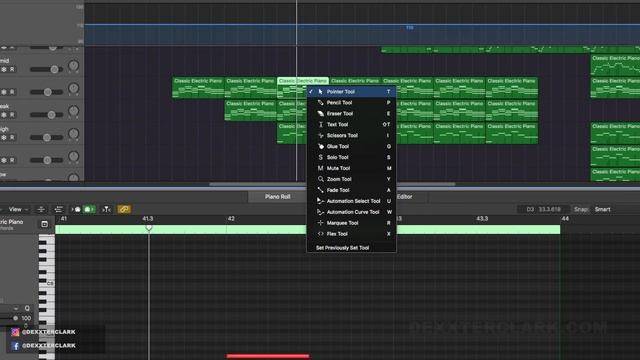Toggle the yellow Link button in piano roll
The width and height of the screenshot is (640, 360).
pos(124,209)
